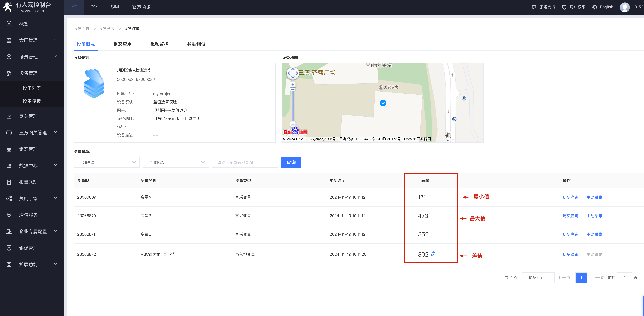The image size is (644, 316).
Task: Select 设备列表 sidebar submenu
Action: coord(32,88)
